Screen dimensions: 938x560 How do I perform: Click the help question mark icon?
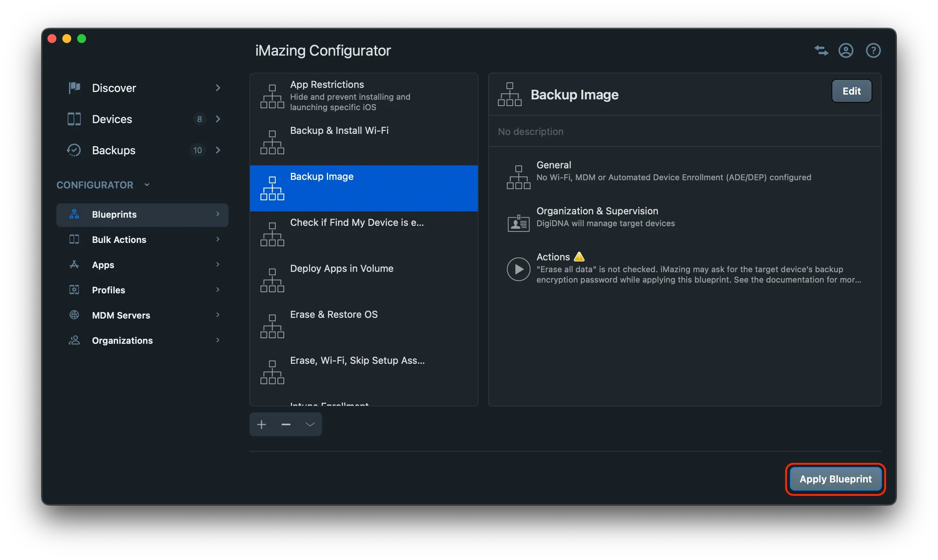(x=873, y=50)
